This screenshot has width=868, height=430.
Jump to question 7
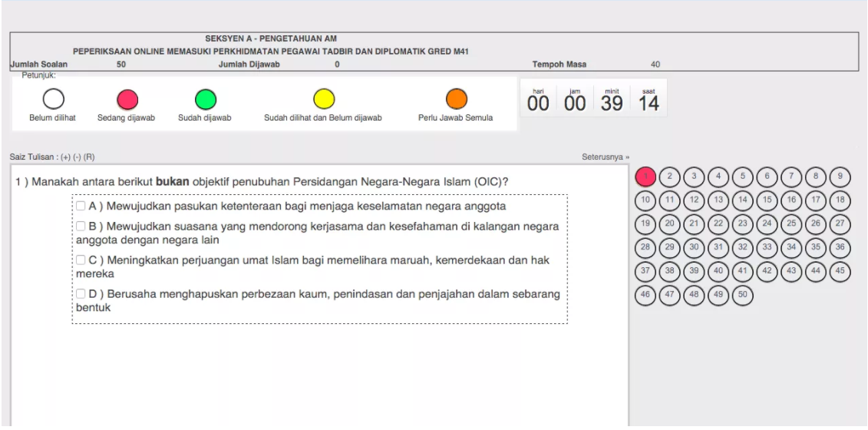coord(791,177)
